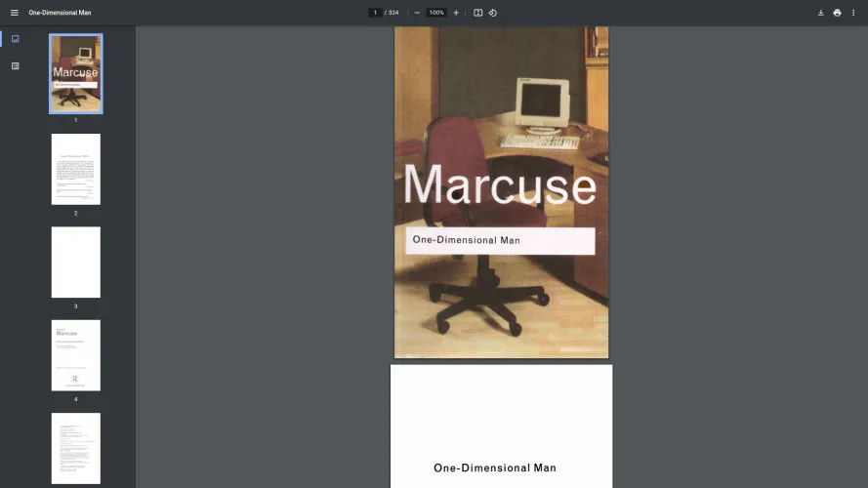Download the PDF file

(821, 13)
